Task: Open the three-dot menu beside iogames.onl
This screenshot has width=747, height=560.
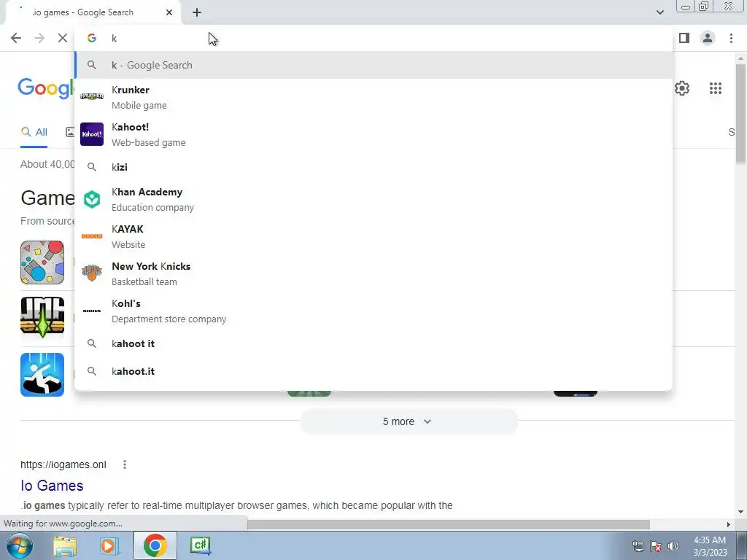Action: click(x=125, y=464)
